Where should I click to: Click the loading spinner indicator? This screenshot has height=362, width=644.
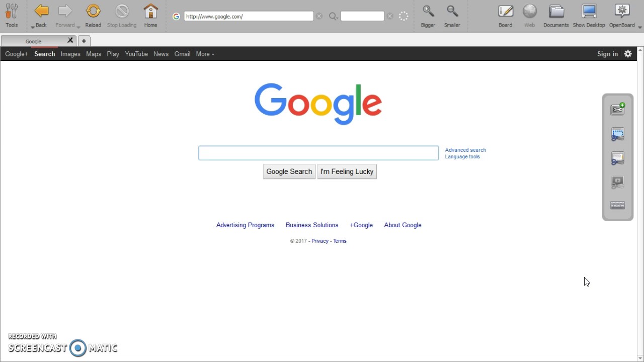click(404, 17)
